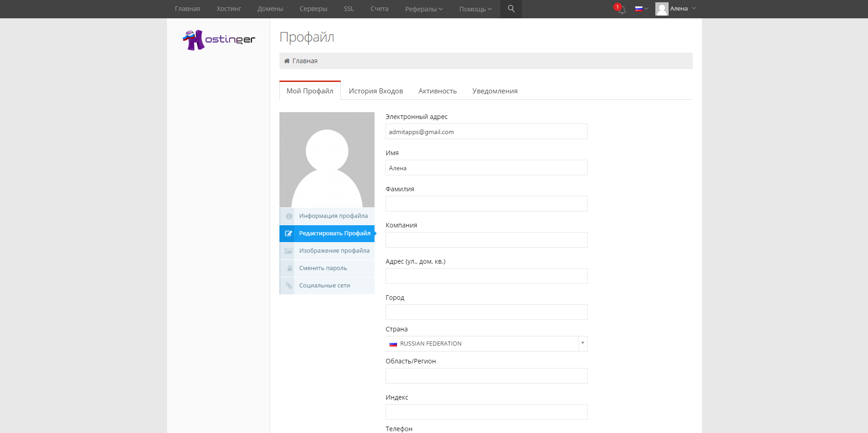The width and height of the screenshot is (868, 433).
Task: Select Домены in the top menu
Action: [x=270, y=9]
